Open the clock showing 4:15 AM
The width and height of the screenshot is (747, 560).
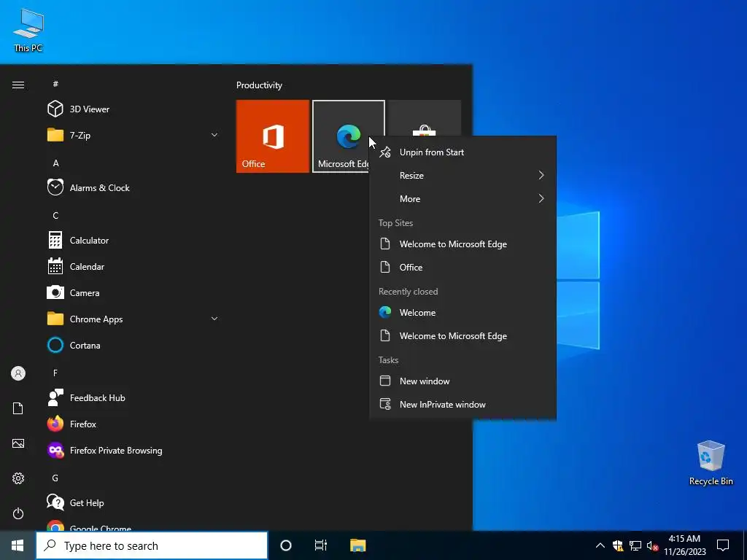(684, 545)
